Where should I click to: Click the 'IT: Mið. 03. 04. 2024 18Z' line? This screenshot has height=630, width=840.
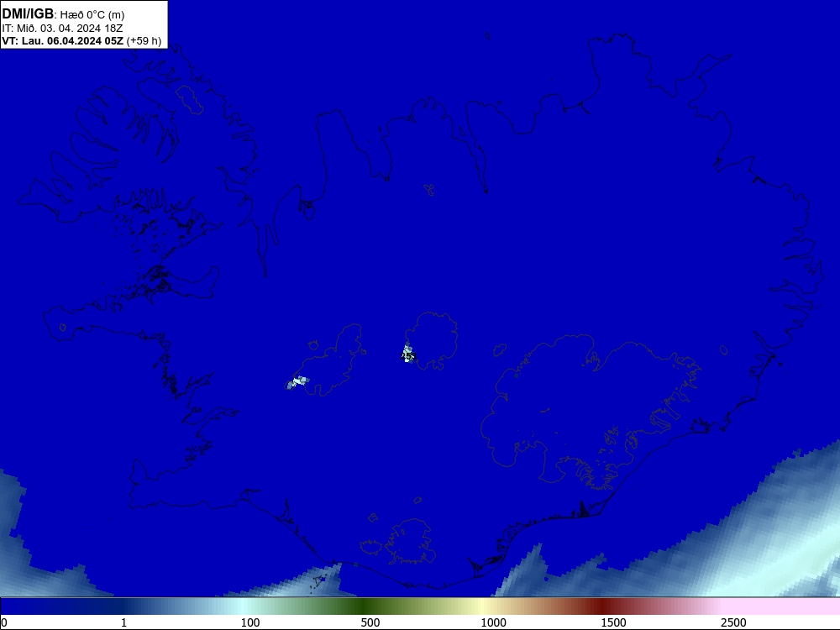click(62, 29)
